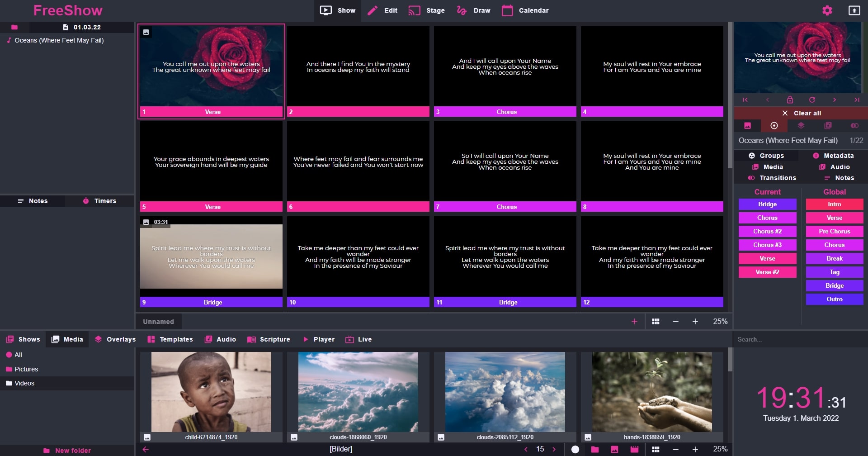
Task: Clear playing audio with the audio icon
Action: coord(828,126)
